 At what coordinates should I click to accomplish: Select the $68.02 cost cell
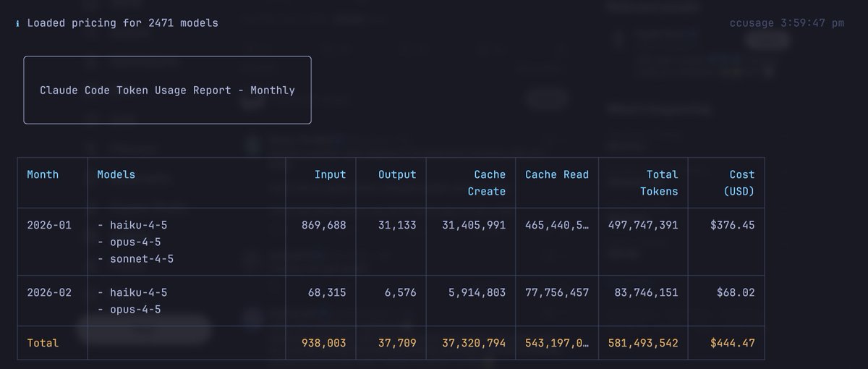pos(736,292)
